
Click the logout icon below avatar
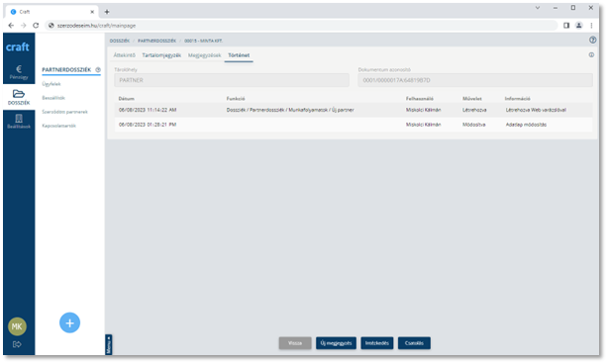pyautogui.click(x=17, y=344)
